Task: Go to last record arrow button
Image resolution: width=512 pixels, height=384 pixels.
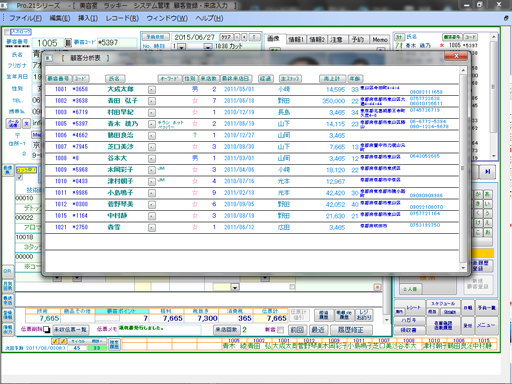Action: [x=488, y=172]
